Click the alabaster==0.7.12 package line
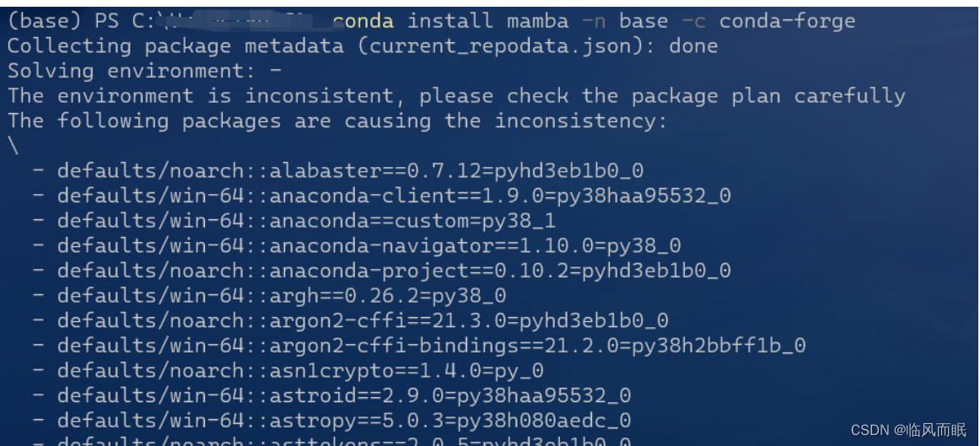980x446 pixels. click(338, 171)
